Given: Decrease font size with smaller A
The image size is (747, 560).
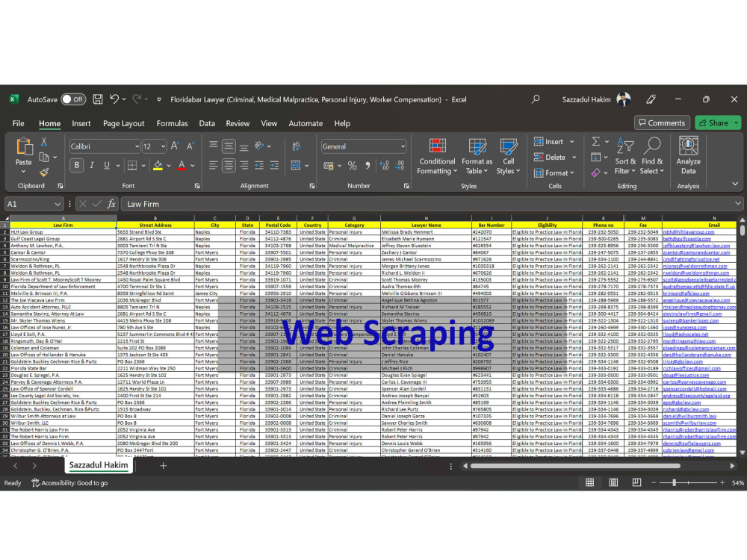Looking at the screenshot, I should pyautogui.click(x=190, y=146).
